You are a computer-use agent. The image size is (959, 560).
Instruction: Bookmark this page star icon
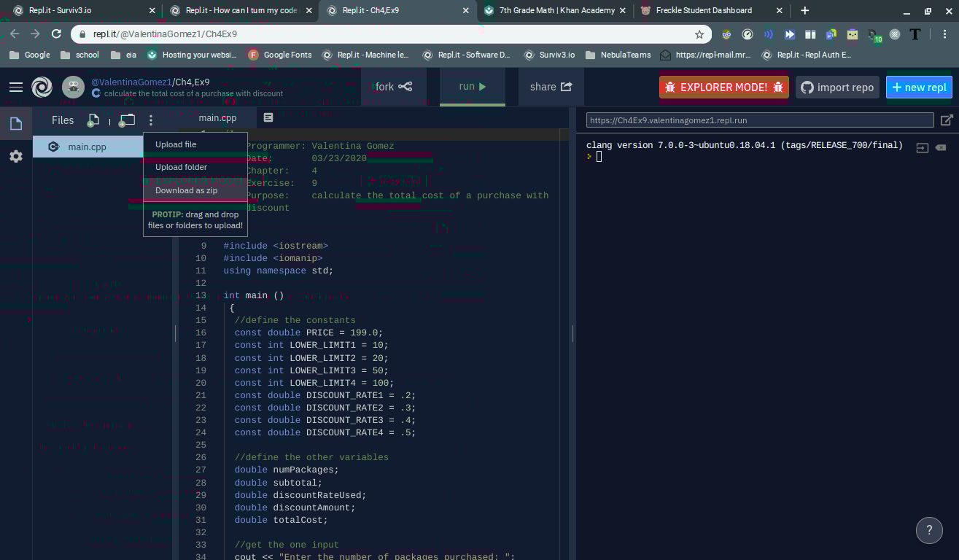[699, 34]
